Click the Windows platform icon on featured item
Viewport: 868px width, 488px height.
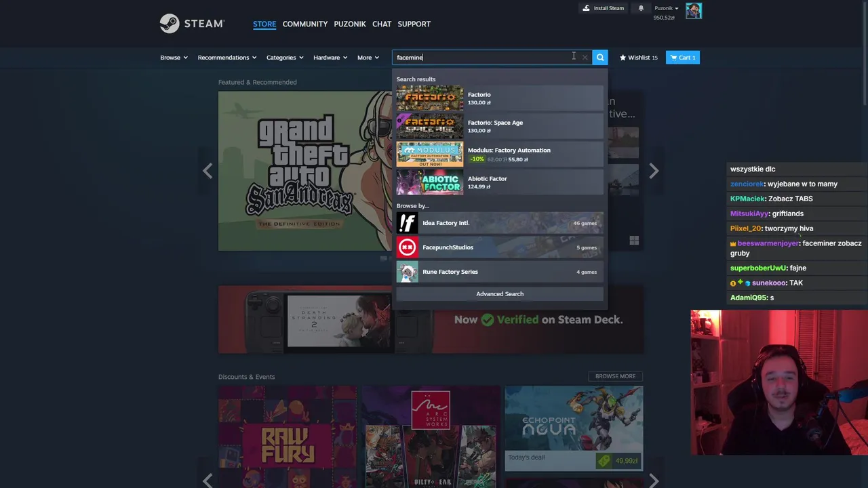tap(634, 241)
